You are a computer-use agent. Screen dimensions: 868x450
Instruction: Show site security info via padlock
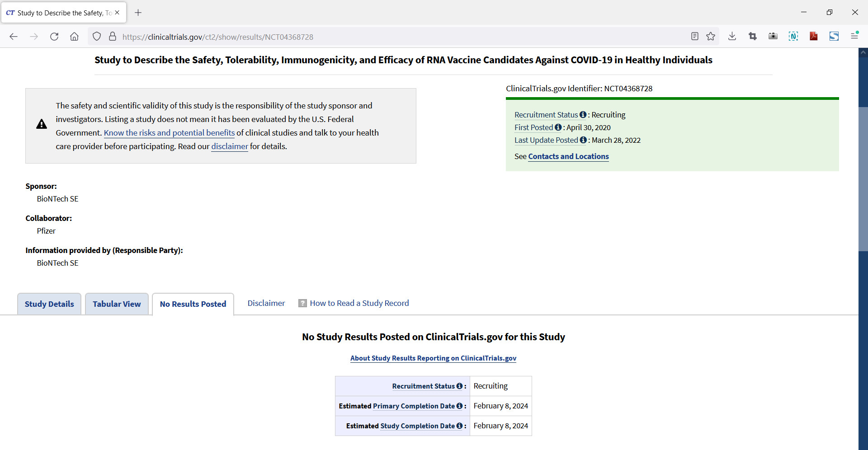coord(113,37)
